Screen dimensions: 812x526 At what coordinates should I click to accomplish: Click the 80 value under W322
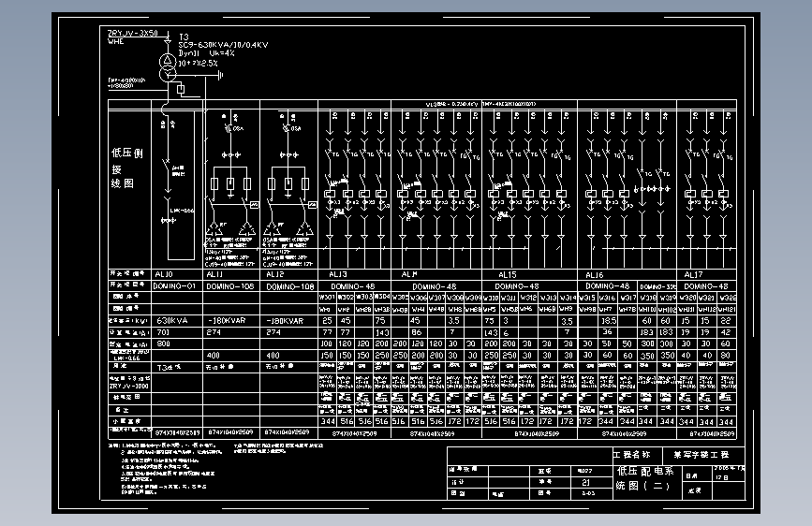726,355
